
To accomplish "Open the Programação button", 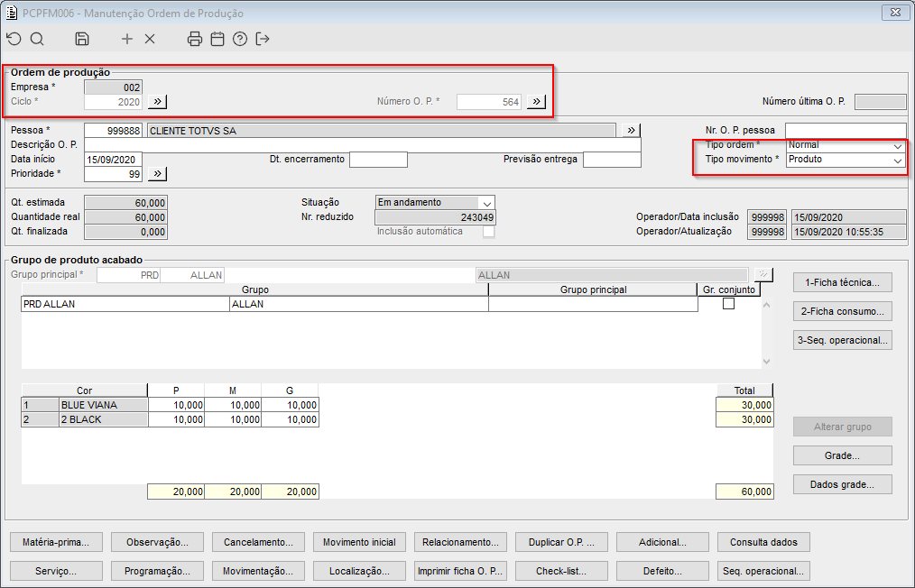I will [x=157, y=571].
